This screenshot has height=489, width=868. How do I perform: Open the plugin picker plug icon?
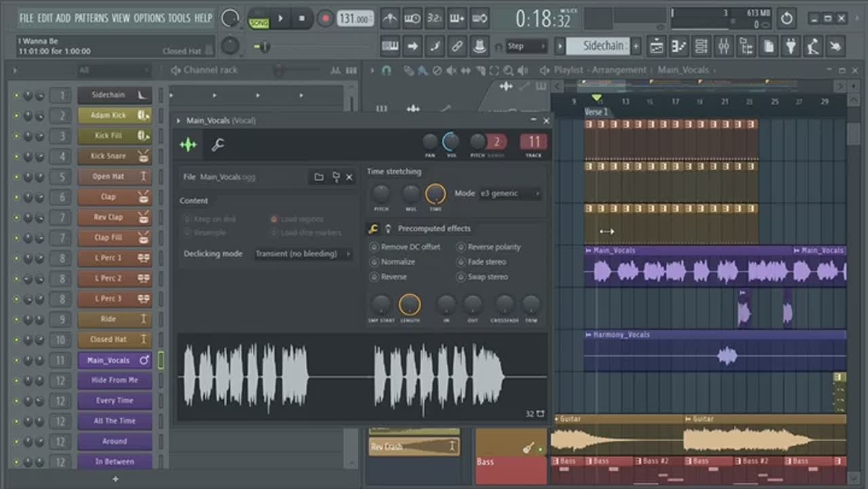tap(791, 46)
